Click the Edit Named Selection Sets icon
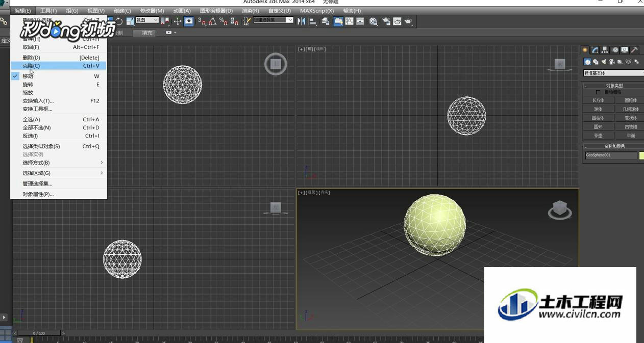Image resolution: width=644 pixels, height=343 pixels. pyautogui.click(x=247, y=21)
